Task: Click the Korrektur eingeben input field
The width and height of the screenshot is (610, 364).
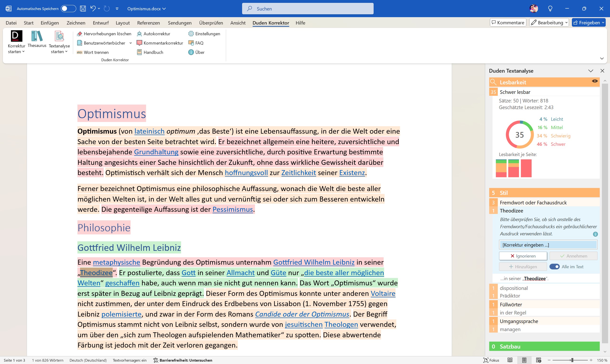Action: click(x=549, y=245)
